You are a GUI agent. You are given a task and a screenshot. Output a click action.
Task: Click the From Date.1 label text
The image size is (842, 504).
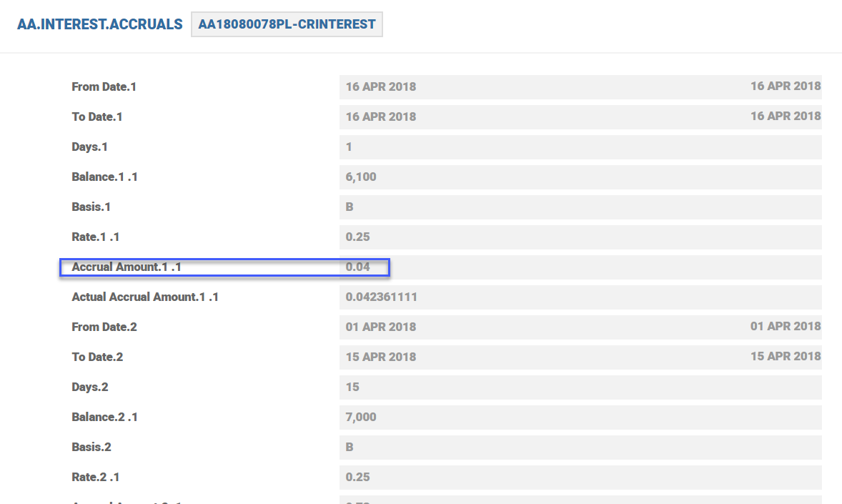point(104,87)
